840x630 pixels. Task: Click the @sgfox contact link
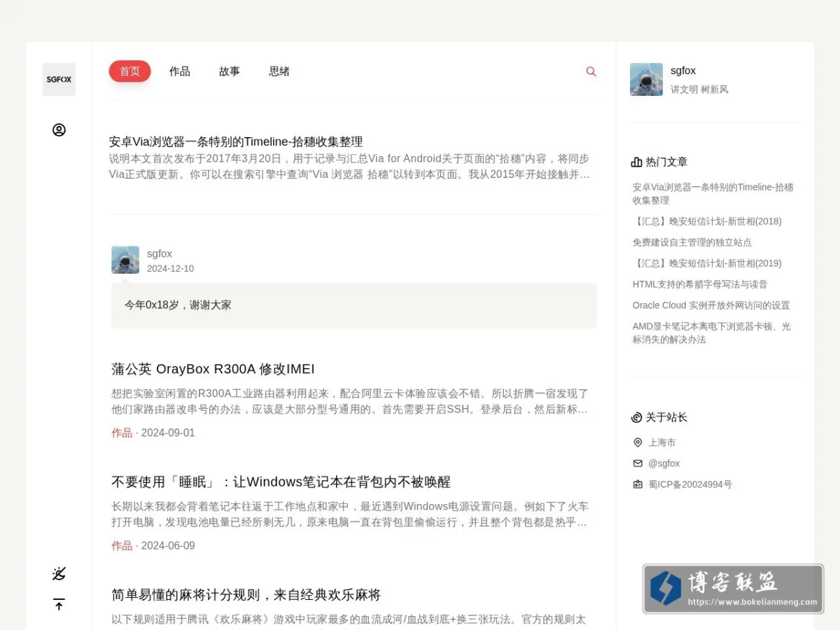pos(664,463)
